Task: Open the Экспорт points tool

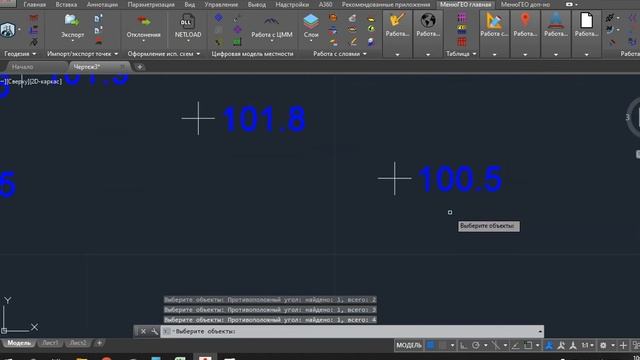Action: pos(72,26)
